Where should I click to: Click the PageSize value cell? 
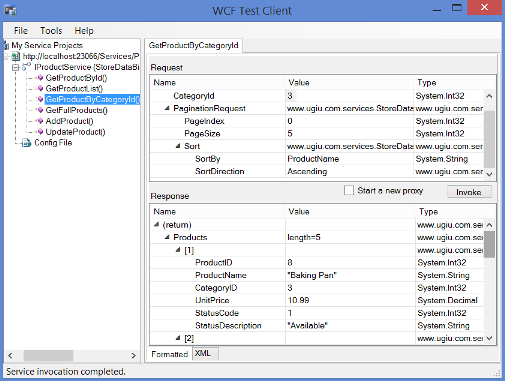(x=350, y=134)
